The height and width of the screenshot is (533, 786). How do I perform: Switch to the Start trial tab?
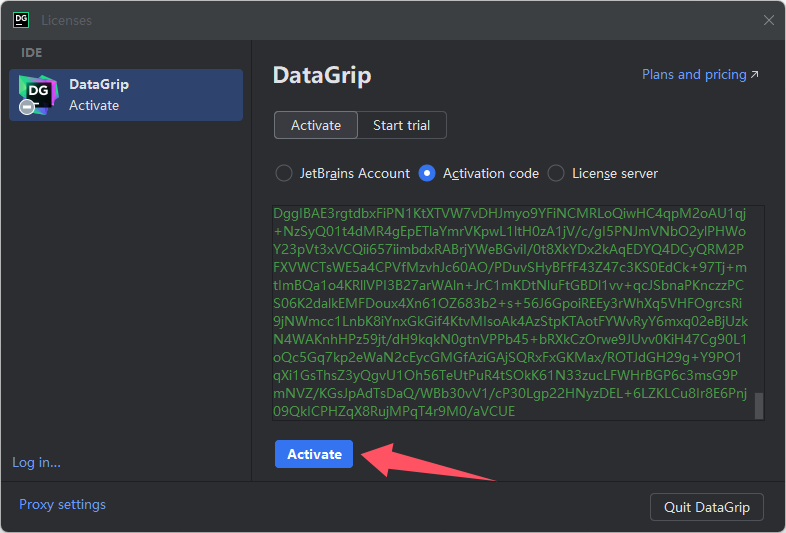[402, 125]
